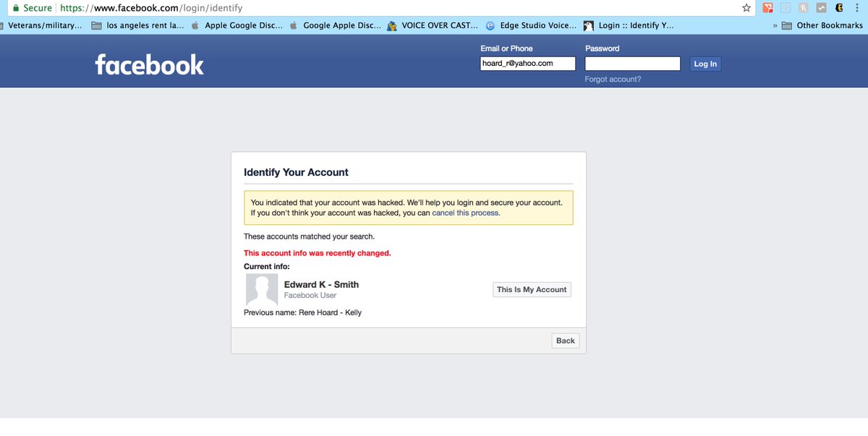Open the Login :: Identify Y bookmark

click(x=629, y=25)
